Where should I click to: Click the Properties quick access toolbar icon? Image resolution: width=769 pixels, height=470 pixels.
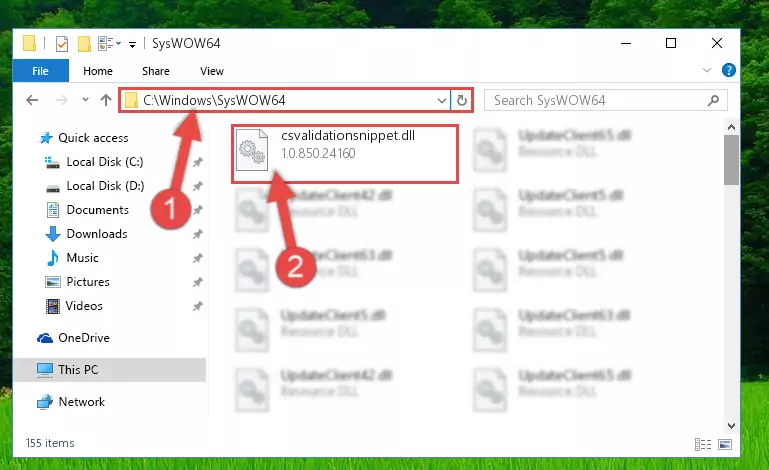62,44
